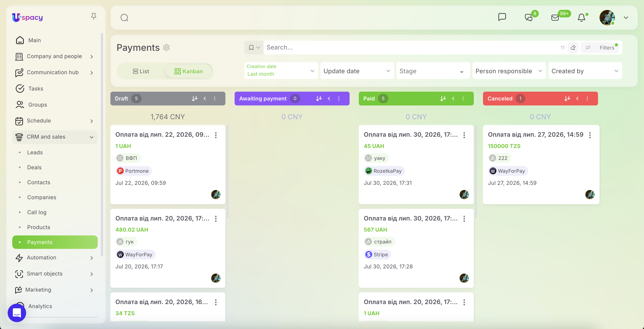Screen dimensions: 644x329
Task: Open the support chat widget
Action: point(17,313)
